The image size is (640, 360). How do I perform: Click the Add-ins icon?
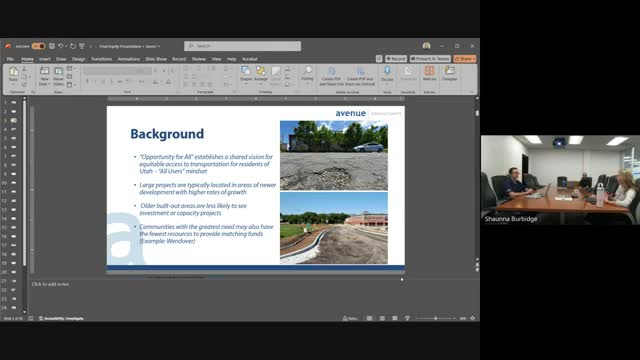[429, 71]
